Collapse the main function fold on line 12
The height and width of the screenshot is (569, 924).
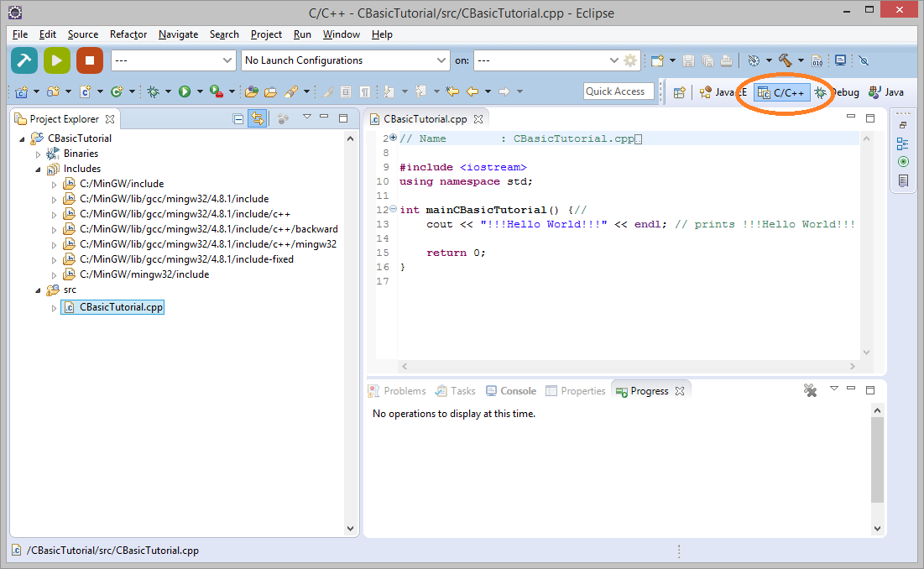coord(393,209)
